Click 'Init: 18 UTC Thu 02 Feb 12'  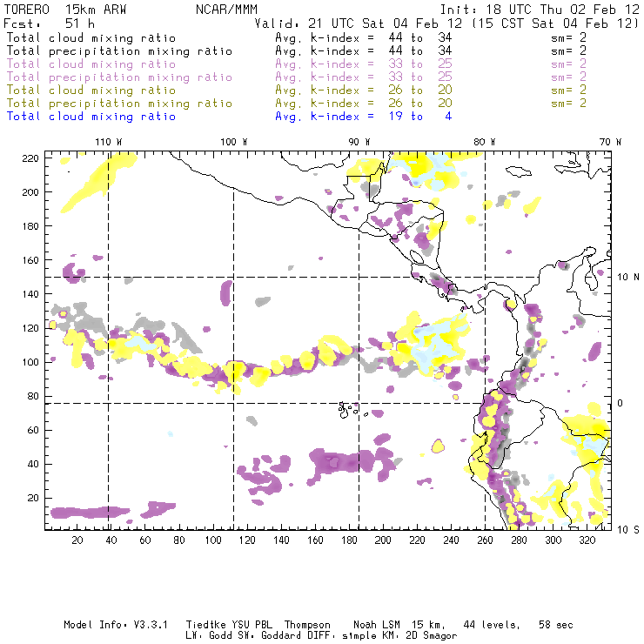540,10
